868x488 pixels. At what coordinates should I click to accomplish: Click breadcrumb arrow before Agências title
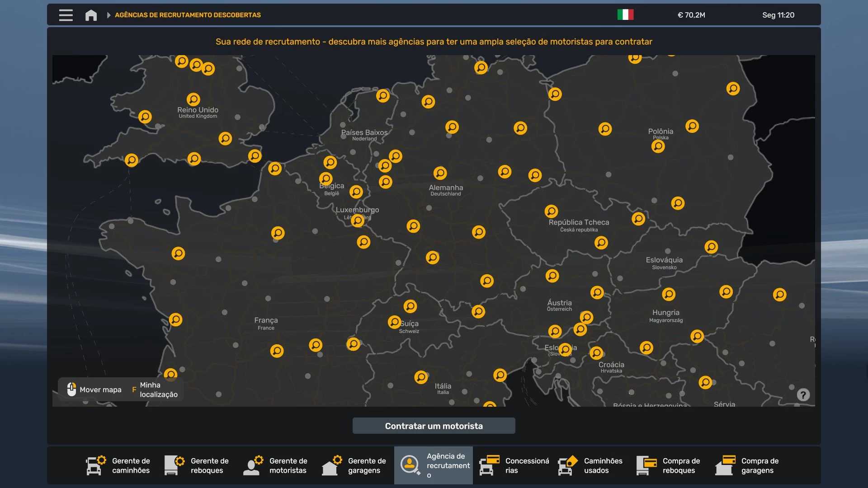point(108,15)
